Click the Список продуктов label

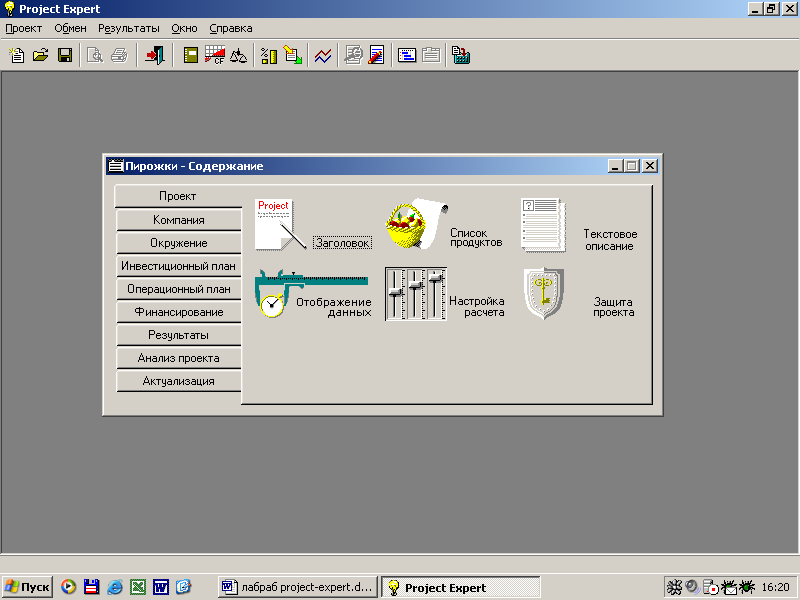pos(476,238)
